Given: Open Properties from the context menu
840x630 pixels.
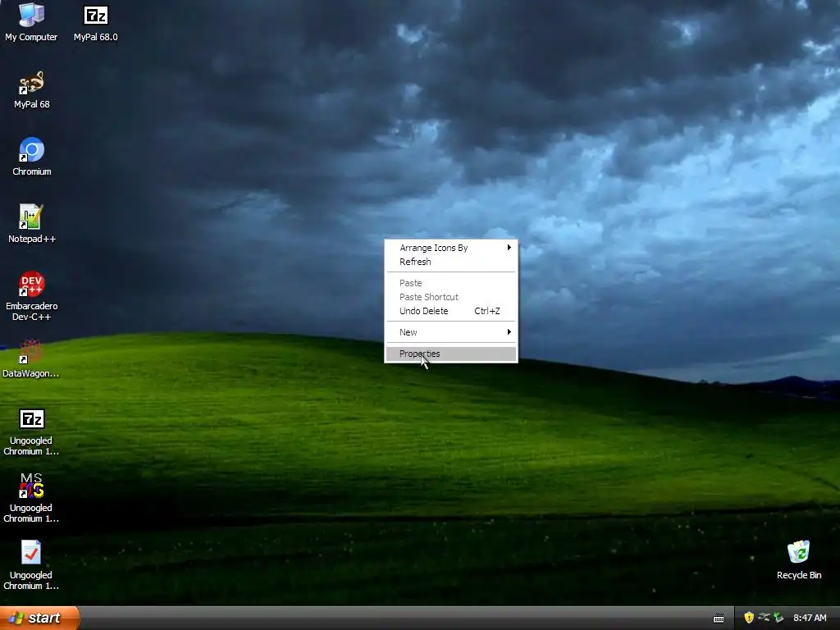Looking at the screenshot, I should pos(451,354).
